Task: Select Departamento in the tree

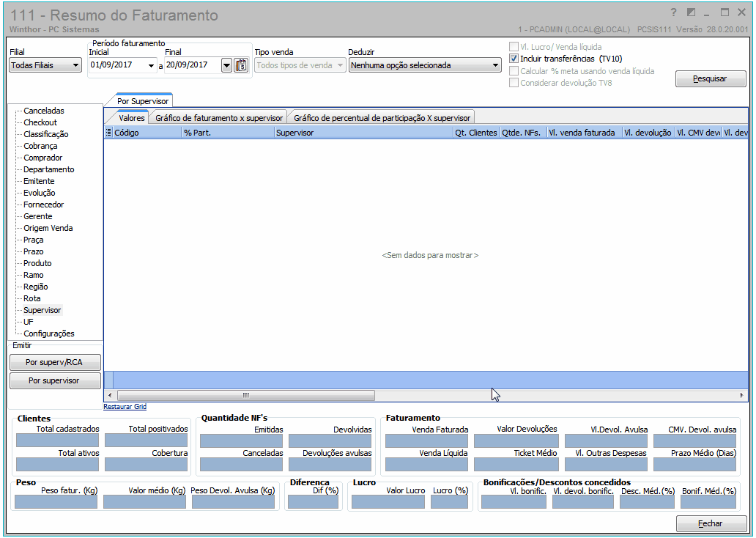Action: pos(48,169)
